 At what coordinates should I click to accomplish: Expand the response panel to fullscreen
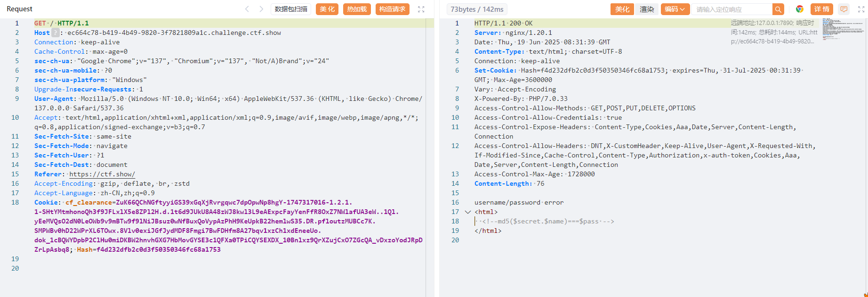click(x=861, y=9)
